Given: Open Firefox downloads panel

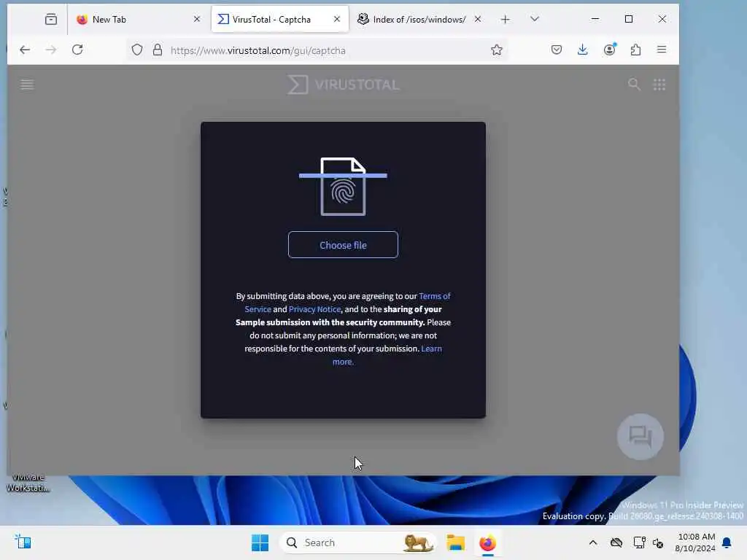Looking at the screenshot, I should tap(583, 50).
